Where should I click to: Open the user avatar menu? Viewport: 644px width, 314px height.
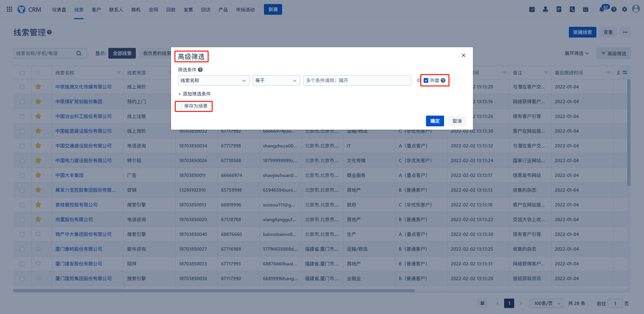pyautogui.click(x=636, y=9)
